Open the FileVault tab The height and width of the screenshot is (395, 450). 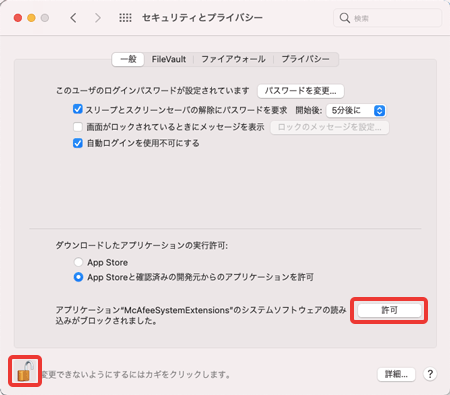click(x=169, y=59)
